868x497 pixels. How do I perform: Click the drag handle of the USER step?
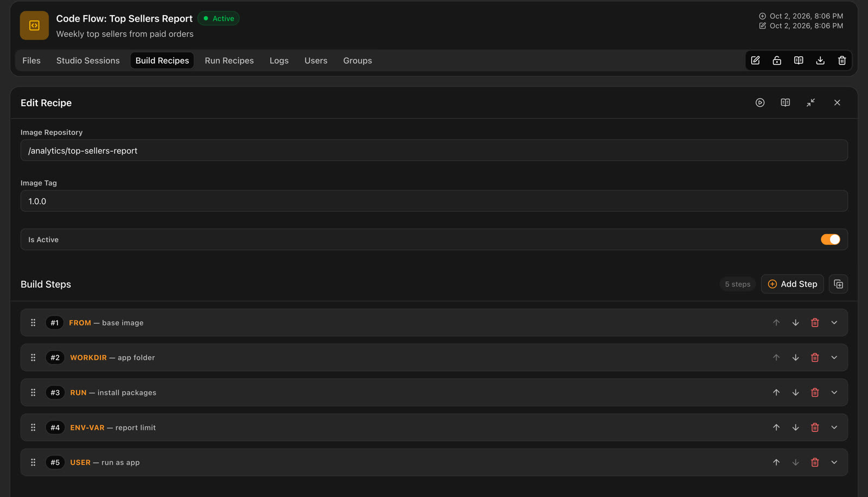33,462
